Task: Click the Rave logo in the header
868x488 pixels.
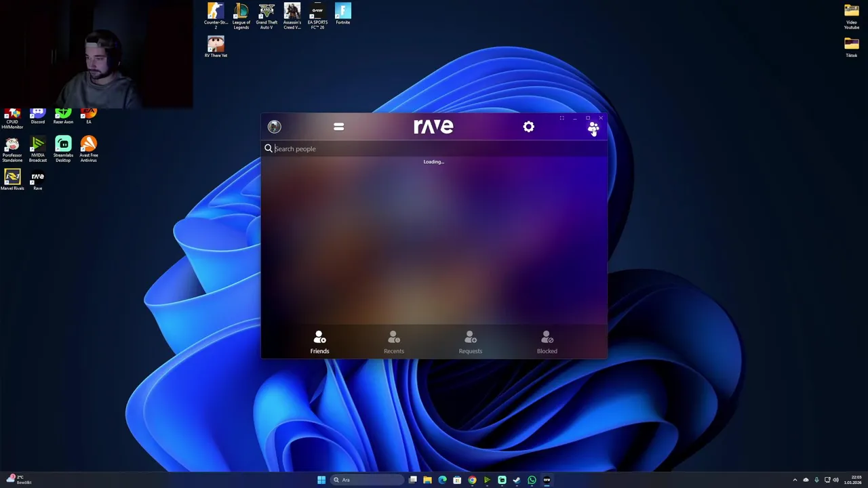Action: [433, 127]
